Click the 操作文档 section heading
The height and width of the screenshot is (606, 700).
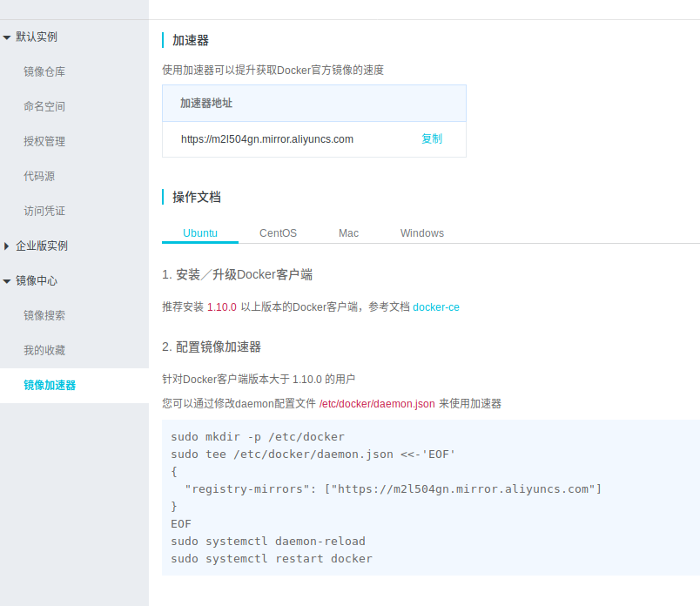197,197
